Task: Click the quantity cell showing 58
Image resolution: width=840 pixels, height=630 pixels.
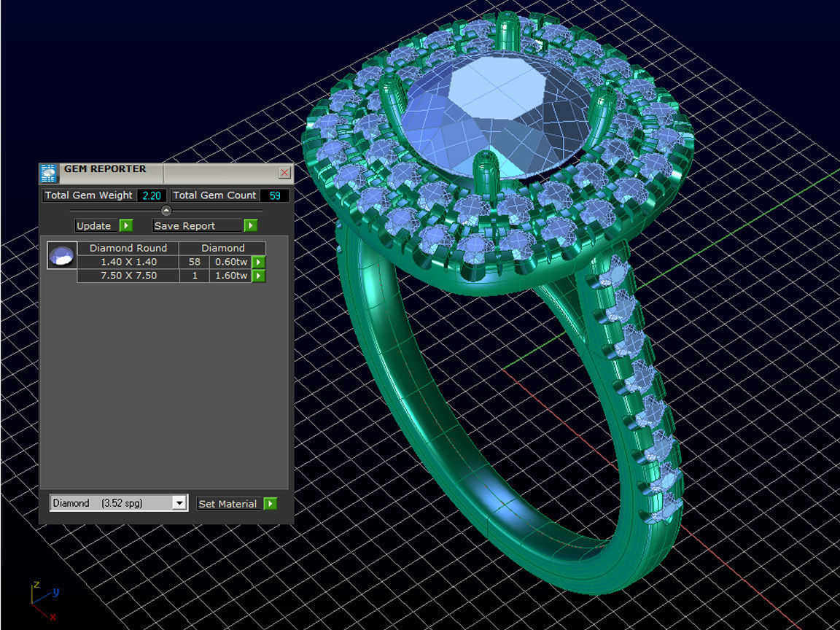Action: (x=195, y=262)
